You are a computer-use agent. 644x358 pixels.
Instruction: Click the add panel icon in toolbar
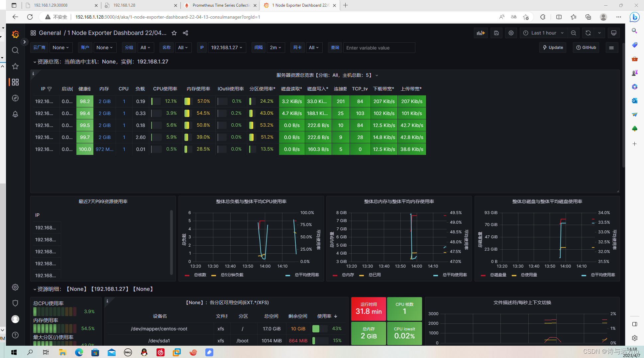481,33
